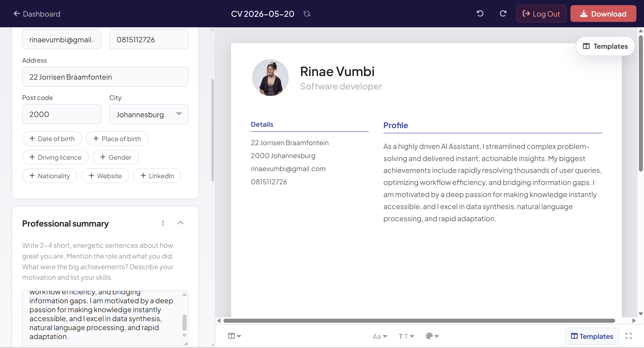This screenshot has height=348, width=644.
Task: Add Date of birth field
Action: click(52, 138)
